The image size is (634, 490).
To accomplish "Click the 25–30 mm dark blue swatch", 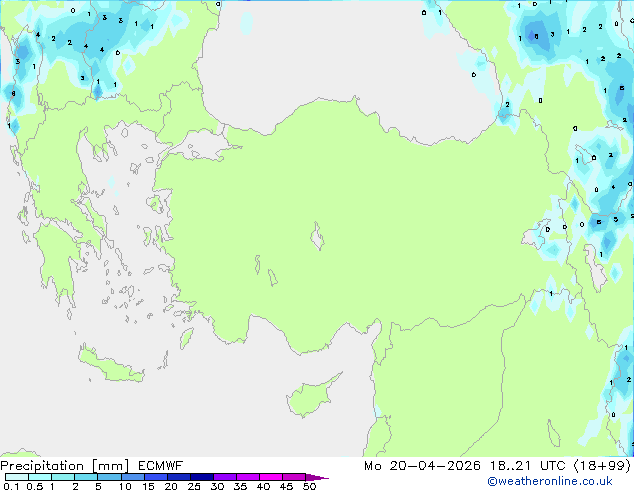I will click(201, 477).
